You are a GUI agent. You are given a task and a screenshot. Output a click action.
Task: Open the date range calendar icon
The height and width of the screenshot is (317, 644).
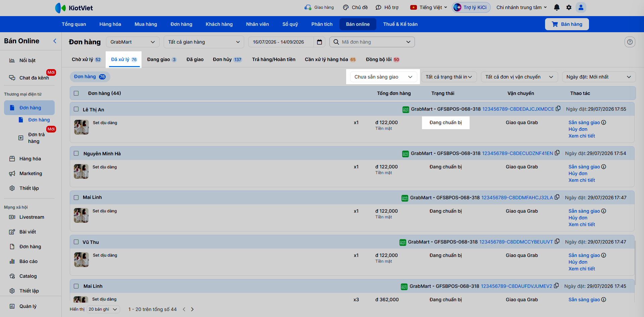[319, 42]
